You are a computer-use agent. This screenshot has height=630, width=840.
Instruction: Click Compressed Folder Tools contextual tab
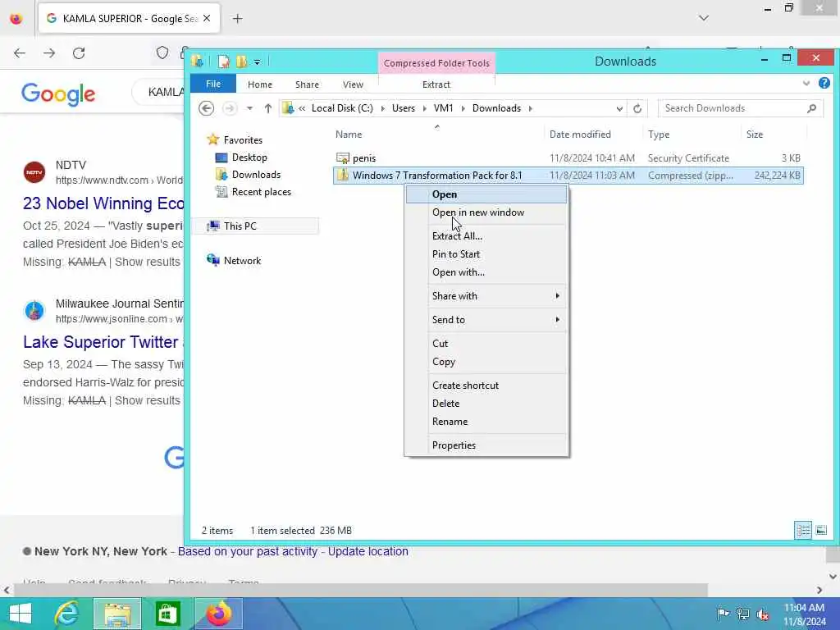(436, 63)
